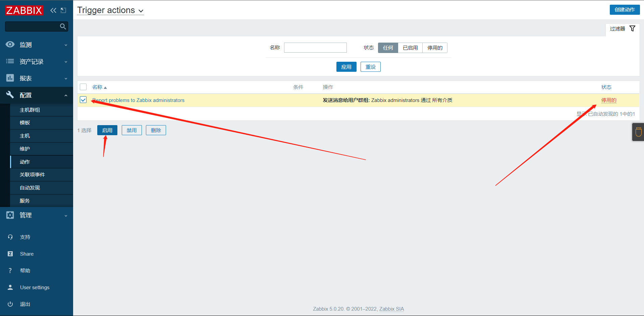
Task: Open 模板 submenu item
Action: (x=42, y=123)
